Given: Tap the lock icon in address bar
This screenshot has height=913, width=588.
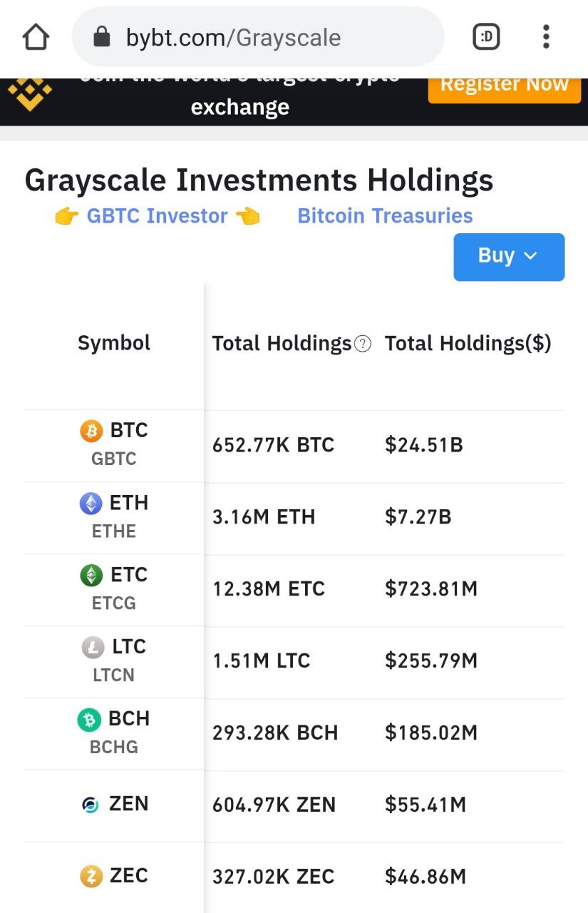Looking at the screenshot, I should point(102,36).
